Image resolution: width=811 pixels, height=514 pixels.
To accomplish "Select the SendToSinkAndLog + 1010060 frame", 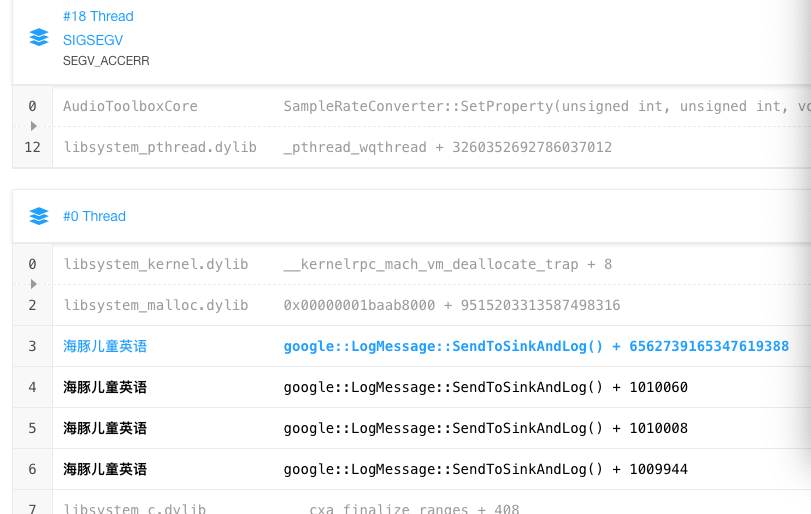I will click(485, 387).
